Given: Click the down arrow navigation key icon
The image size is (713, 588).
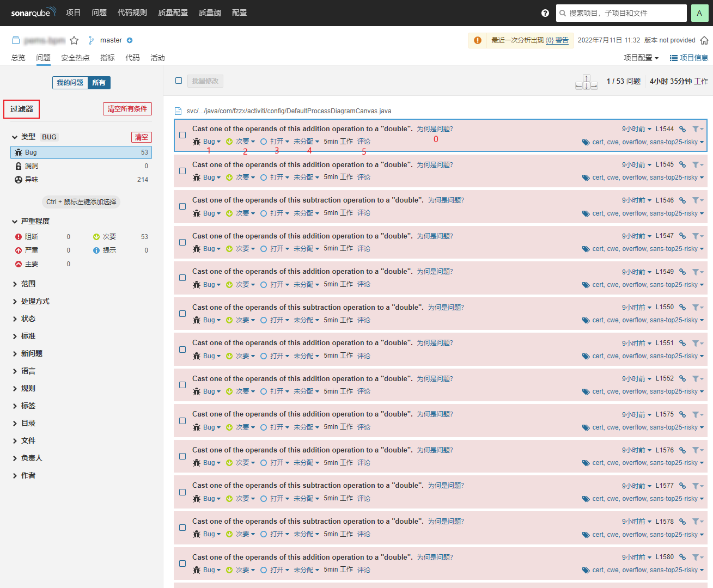Looking at the screenshot, I should pyautogui.click(x=587, y=86).
